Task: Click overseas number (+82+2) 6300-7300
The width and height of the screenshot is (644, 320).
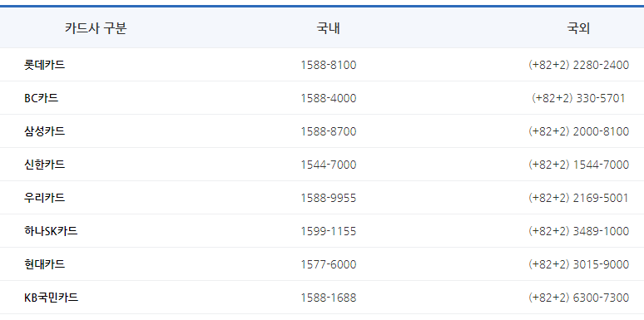Action: coord(579,298)
